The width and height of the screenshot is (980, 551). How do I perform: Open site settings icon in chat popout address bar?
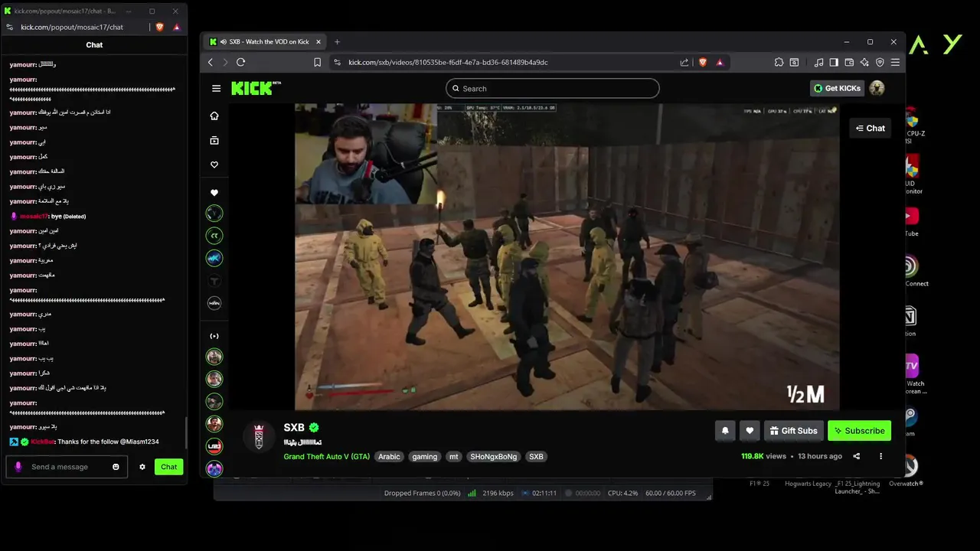click(9, 27)
